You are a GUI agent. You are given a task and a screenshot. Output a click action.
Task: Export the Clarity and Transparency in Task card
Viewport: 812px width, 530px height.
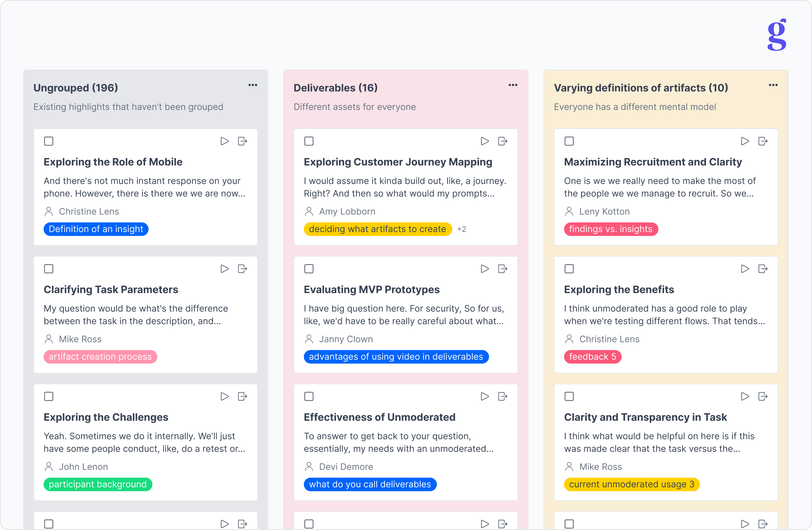click(x=763, y=397)
